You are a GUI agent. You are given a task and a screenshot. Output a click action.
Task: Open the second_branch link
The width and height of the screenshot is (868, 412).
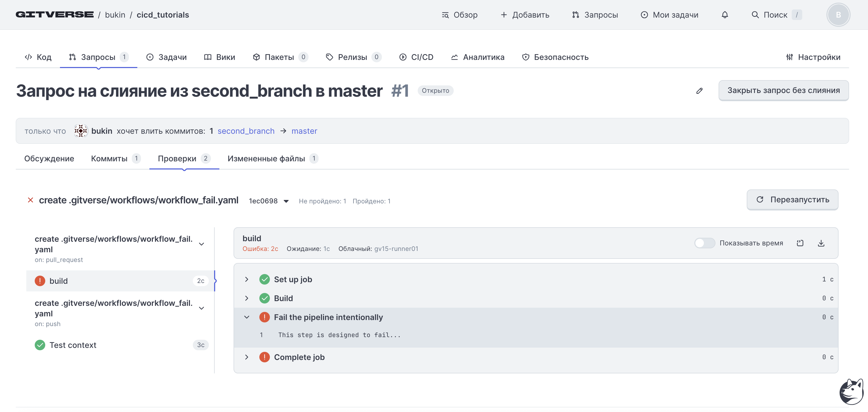click(x=246, y=131)
